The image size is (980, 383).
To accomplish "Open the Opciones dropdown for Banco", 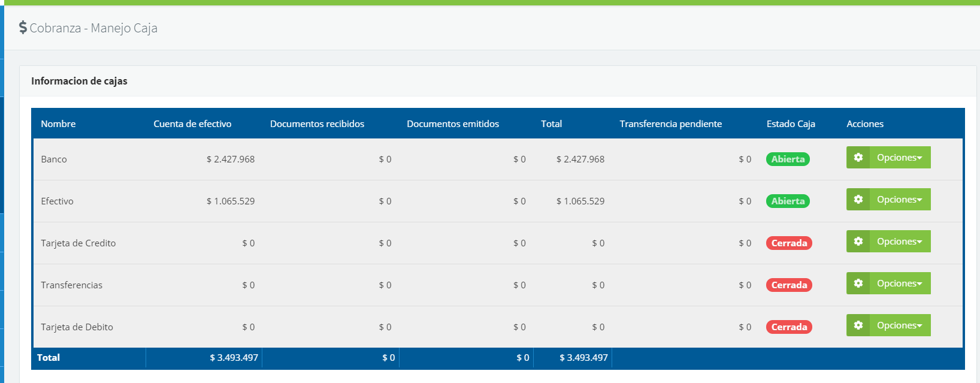I will [900, 158].
